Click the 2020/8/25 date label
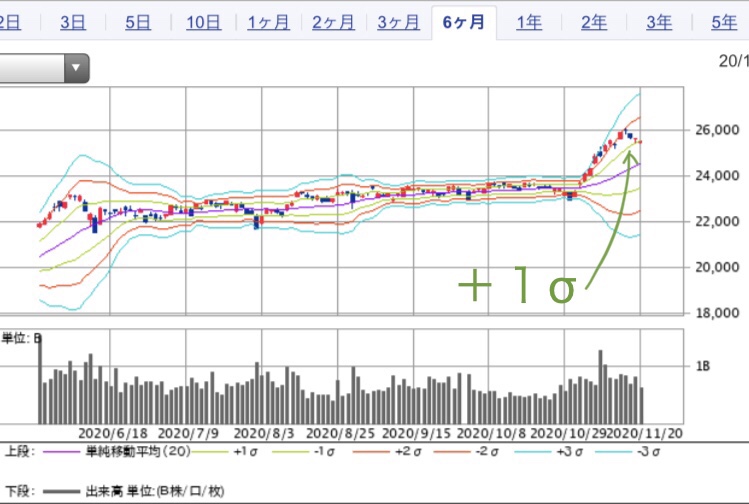Image resolution: width=749 pixels, height=504 pixels. (x=340, y=434)
